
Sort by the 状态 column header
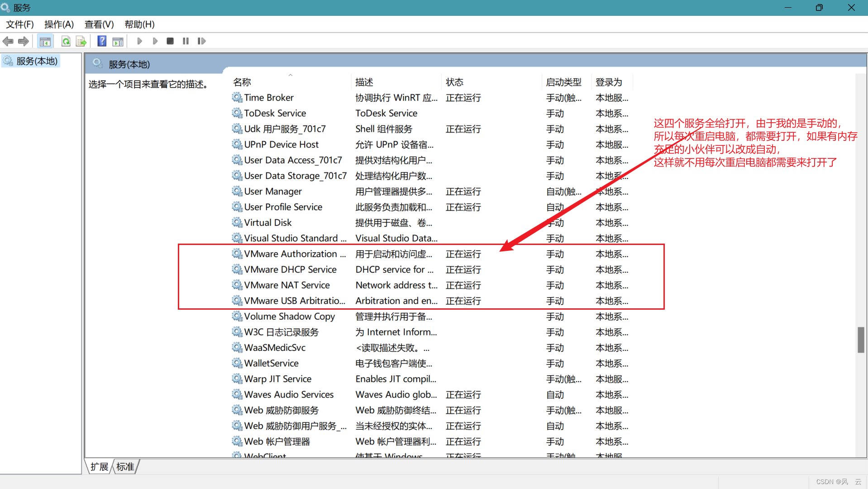point(491,82)
